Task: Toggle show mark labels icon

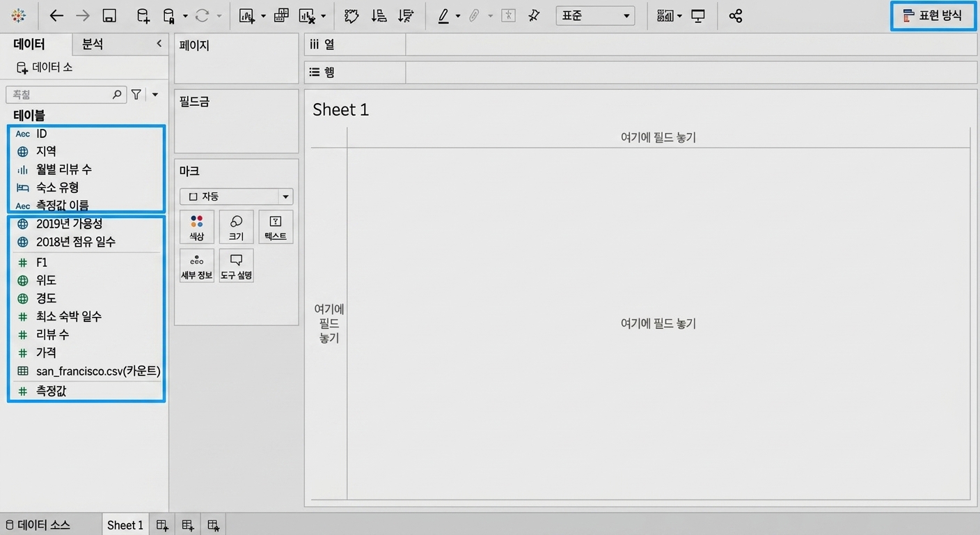Action: click(x=509, y=15)
